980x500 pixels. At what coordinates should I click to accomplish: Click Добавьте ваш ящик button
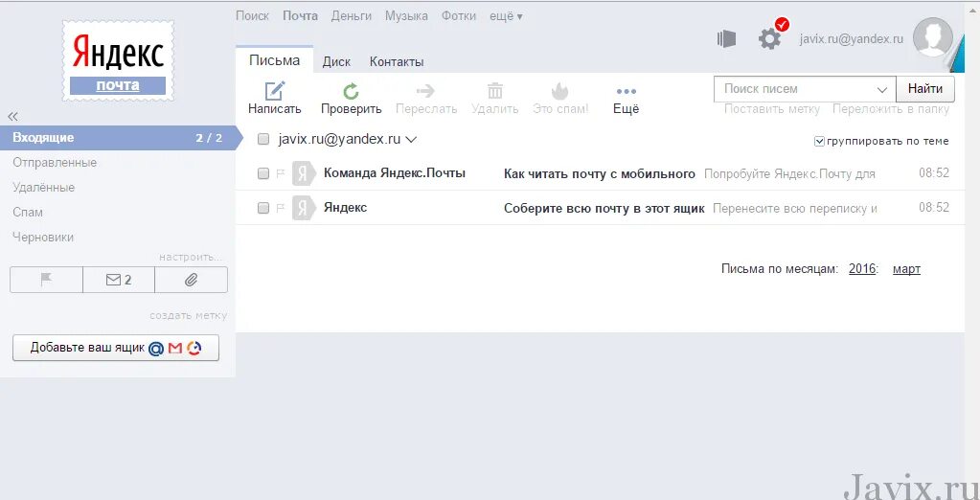tap(116, 348)
